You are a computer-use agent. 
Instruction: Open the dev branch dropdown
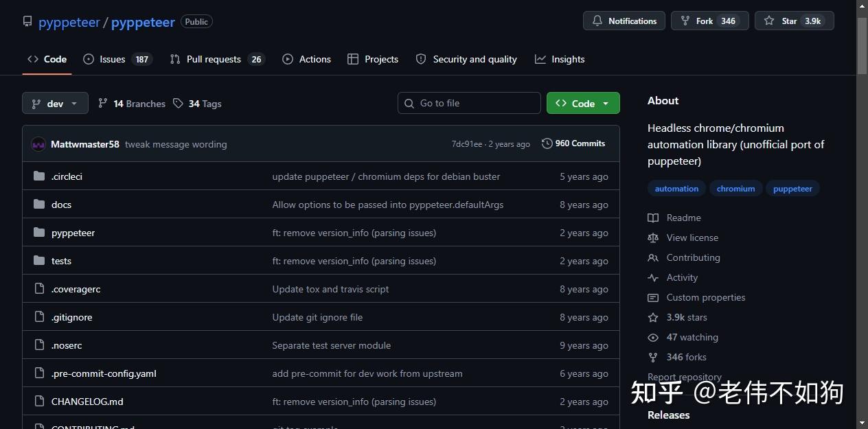[x=55, y=103]
